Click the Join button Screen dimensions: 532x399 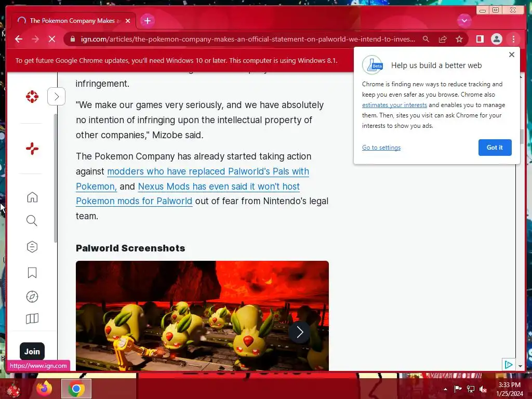(32, 352)
